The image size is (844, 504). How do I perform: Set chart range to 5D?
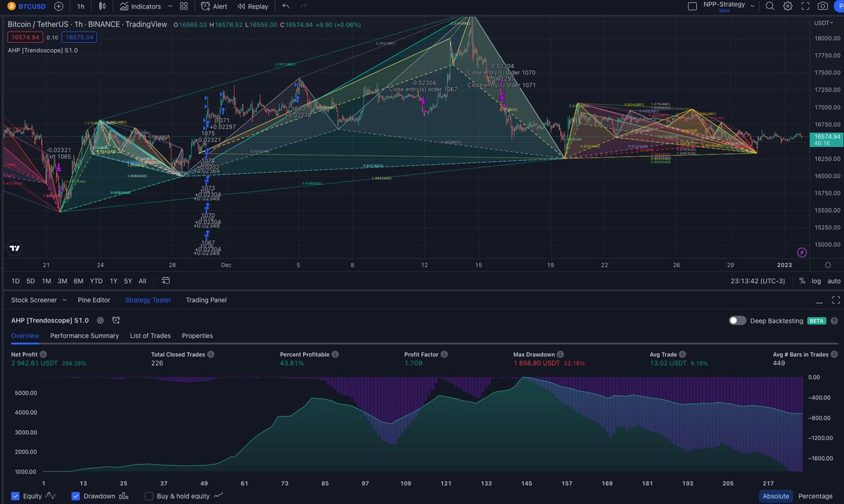pos(30,281)
